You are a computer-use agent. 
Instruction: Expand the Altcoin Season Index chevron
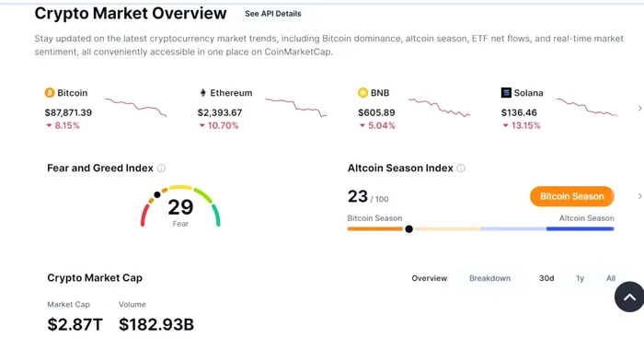click(639, 196)
